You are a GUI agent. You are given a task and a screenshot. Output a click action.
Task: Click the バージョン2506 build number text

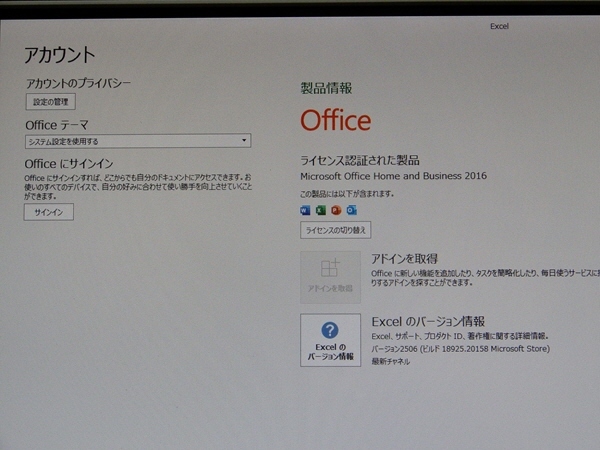[461, 349]
